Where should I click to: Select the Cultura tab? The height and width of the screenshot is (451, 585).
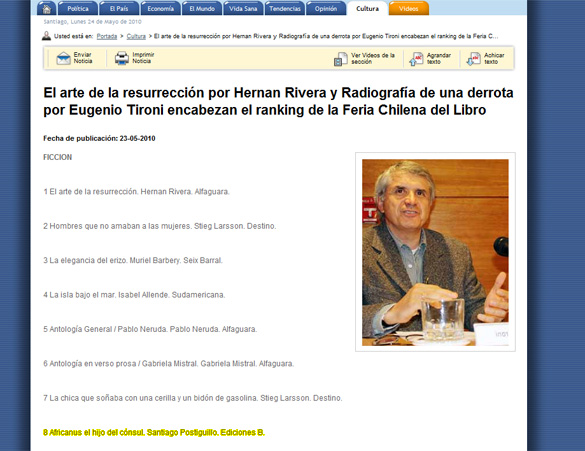tap(367, 8)
